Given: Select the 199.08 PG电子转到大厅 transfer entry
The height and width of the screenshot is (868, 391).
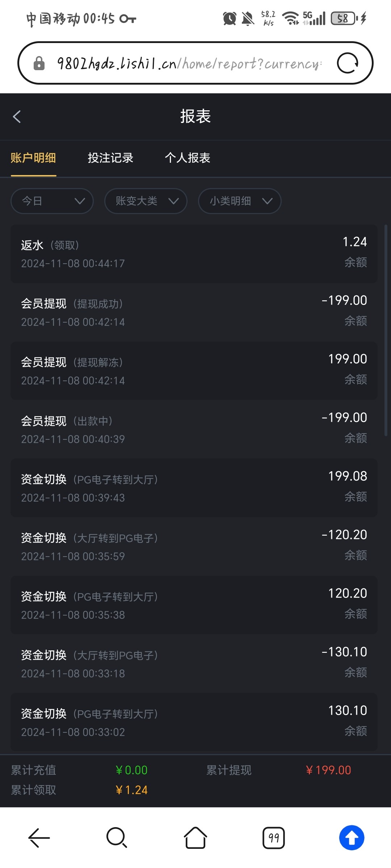Looking at the screenshot, I should (x=194, y=488).
